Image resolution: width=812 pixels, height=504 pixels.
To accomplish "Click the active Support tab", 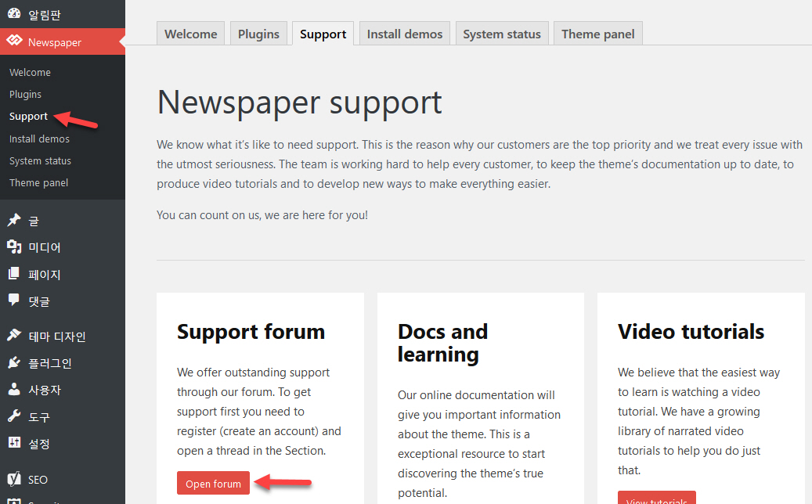I will [x=323, y=34].
